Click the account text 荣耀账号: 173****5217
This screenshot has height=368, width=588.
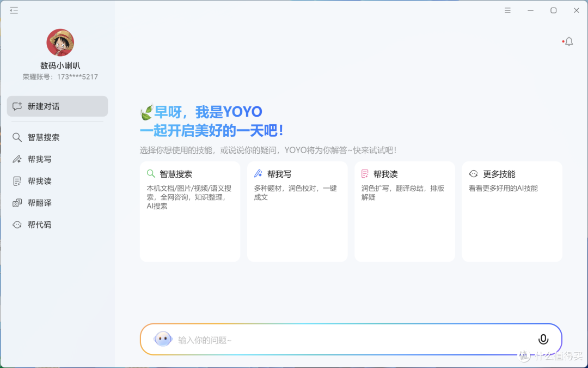[60, 77]
